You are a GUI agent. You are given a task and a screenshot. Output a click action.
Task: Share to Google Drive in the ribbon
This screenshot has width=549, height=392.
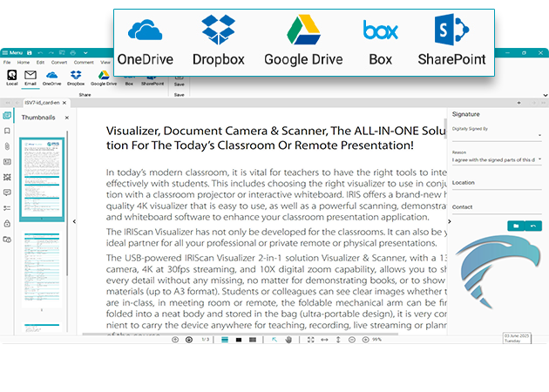(x=104, y=78)
